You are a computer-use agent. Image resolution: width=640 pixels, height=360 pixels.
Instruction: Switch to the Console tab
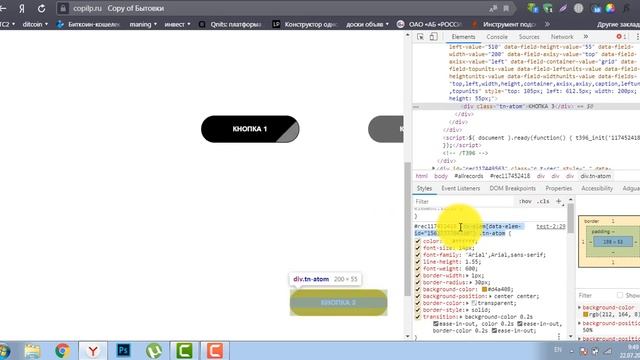coord(497,37)
